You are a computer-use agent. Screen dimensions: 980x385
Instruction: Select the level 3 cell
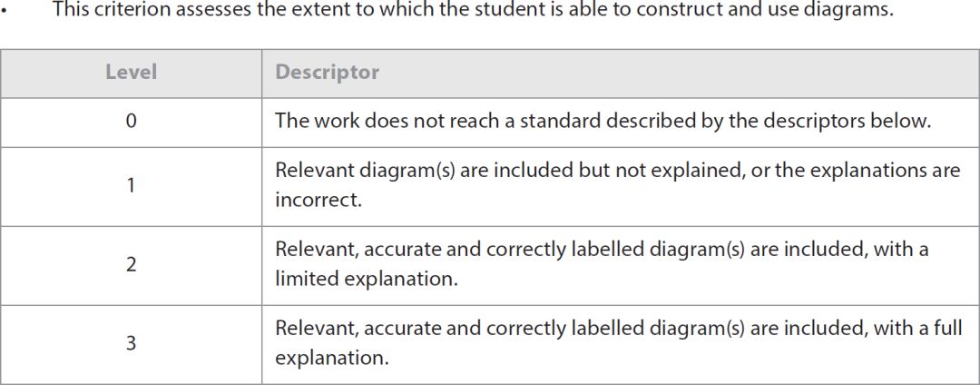coord(131,344)
